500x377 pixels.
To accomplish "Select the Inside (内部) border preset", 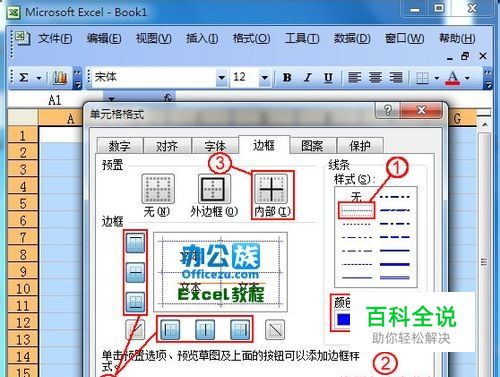I will click(271, 189).
